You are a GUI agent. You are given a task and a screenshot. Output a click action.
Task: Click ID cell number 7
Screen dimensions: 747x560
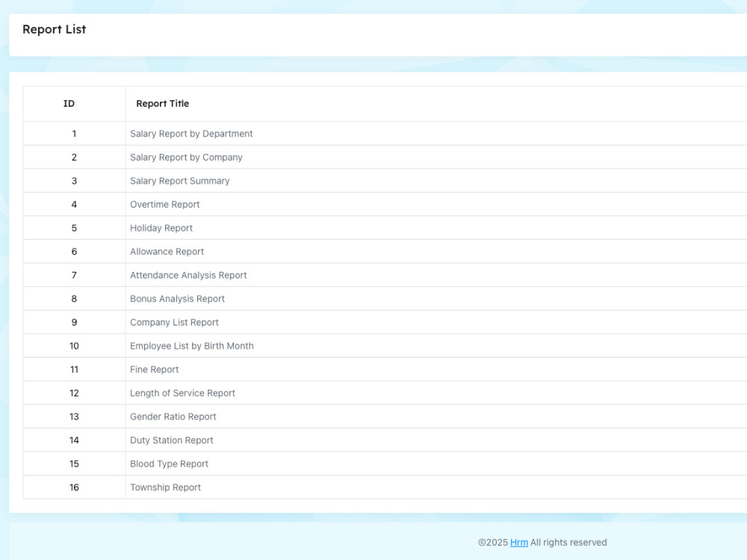(x=74, y=276)
